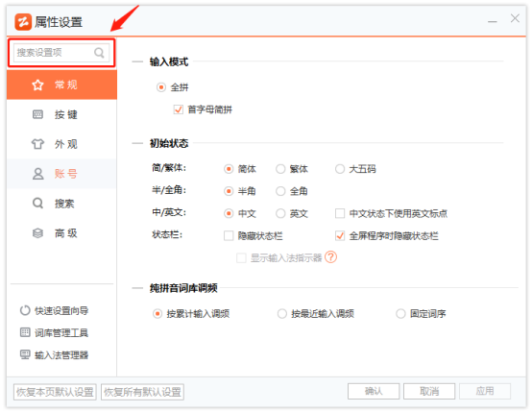Viewport: 532px width, 412px height.
Task: Click the layers icon beside 高级
Action: click(37, 233)
